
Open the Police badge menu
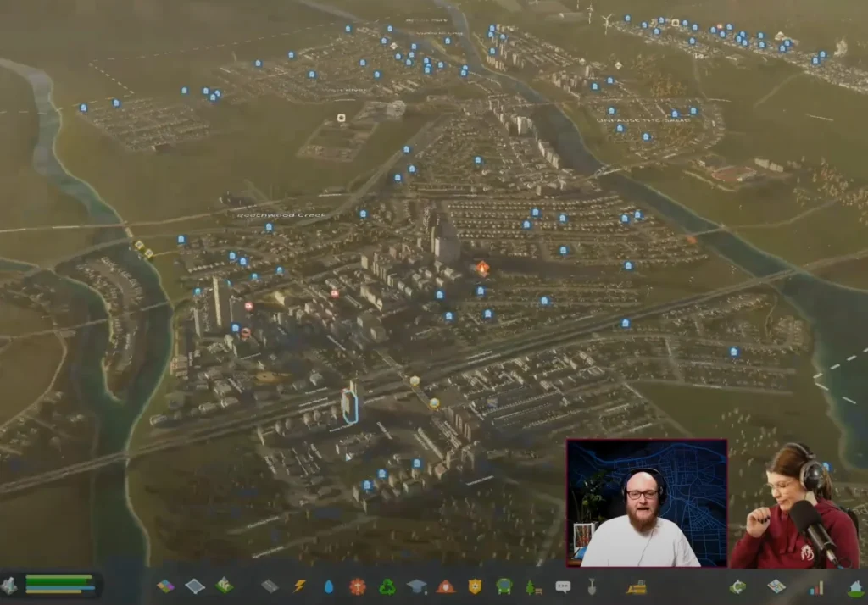point(475,586)
